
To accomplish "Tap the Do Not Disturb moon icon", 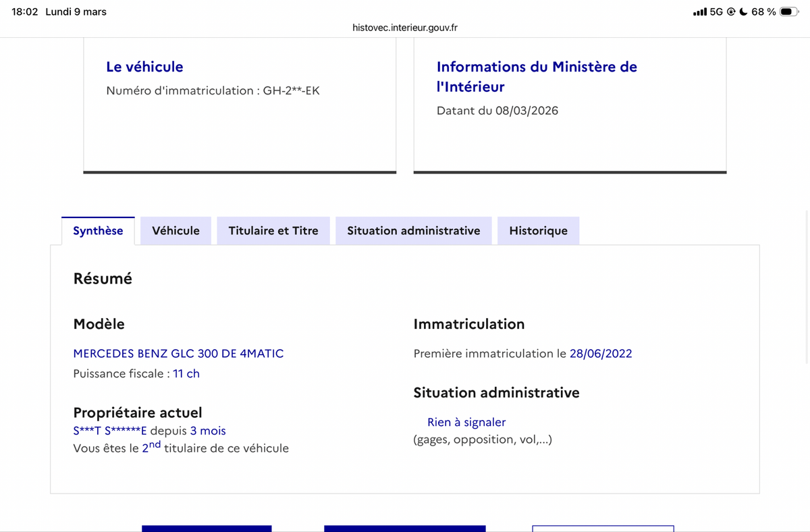I will point(743,11).
